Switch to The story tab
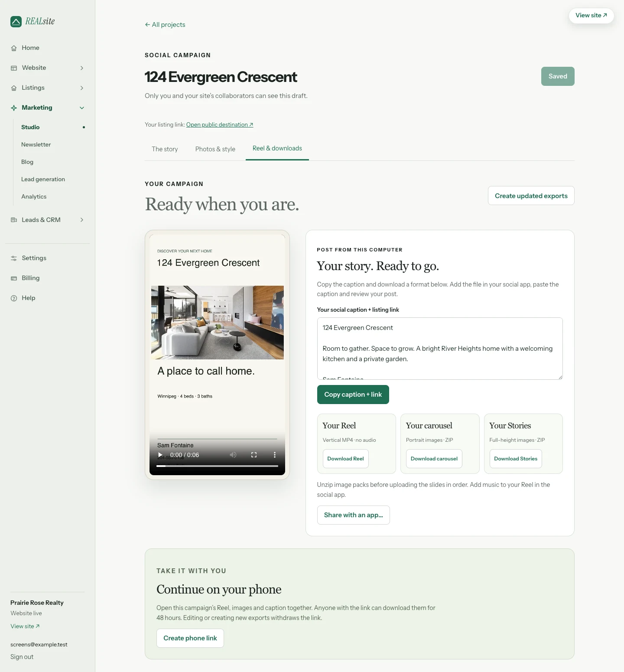 tap(165, 149)
